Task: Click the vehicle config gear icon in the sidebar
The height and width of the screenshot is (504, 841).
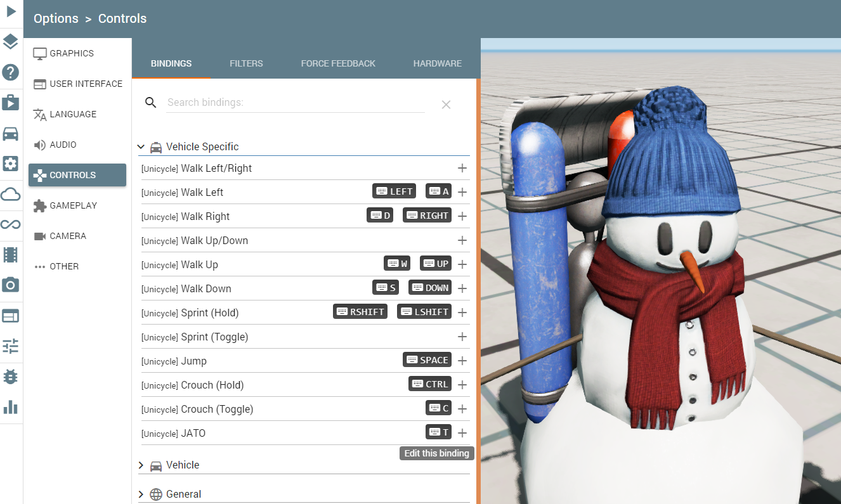Action: tap(11, 164)
